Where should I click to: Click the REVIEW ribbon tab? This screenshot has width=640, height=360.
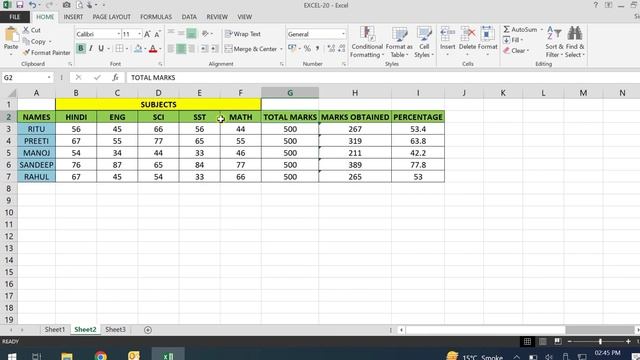(217, 17)
